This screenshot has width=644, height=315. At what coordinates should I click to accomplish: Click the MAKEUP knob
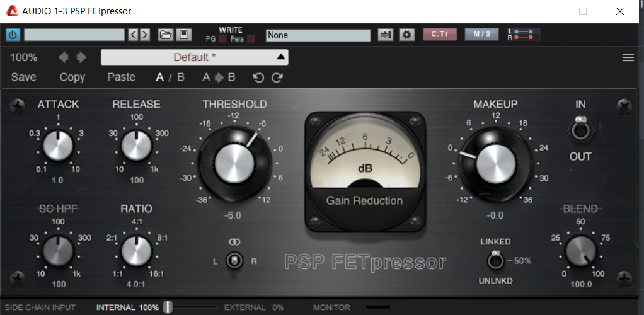tap(495, 163)
